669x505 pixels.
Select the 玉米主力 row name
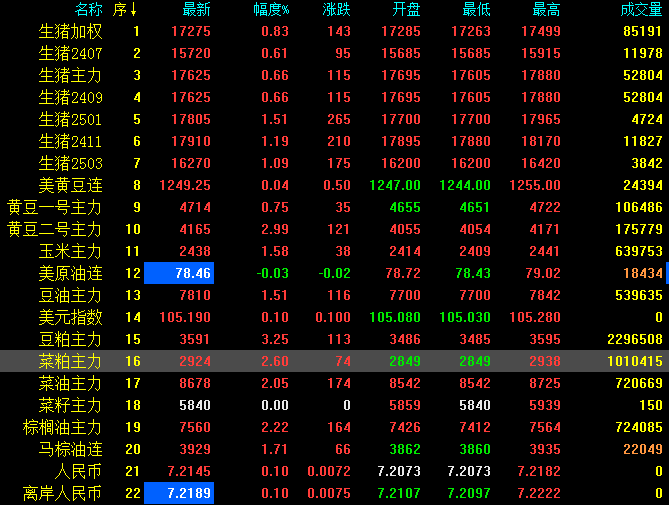coord(70,252)
